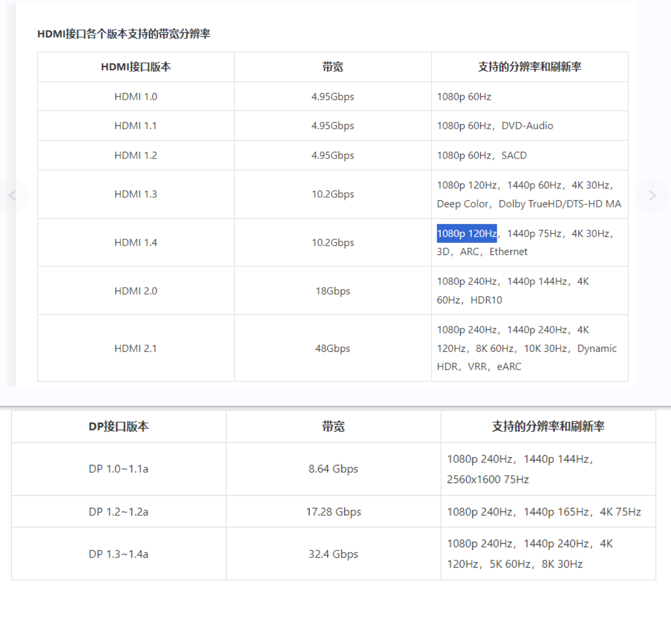Select the HDMI 1.3 version cell
The width and height of the screenshot is (671, 644).
pyautogui.click(x=135, y=194)
